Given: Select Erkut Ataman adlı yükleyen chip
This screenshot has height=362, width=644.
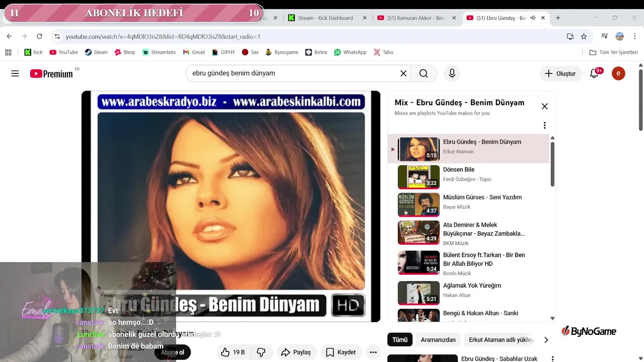Looking at the screenshot, I should (x=501, y=340).
